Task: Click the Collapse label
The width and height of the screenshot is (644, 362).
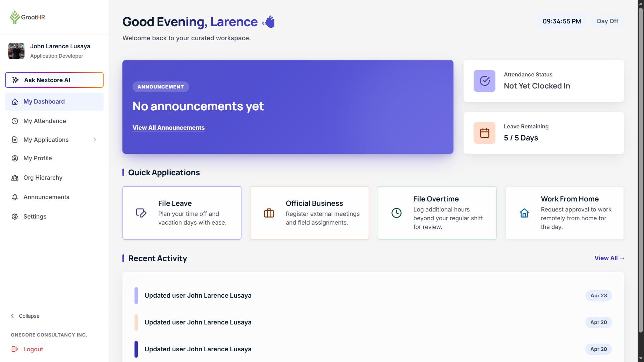Action: tap(29, 316)
